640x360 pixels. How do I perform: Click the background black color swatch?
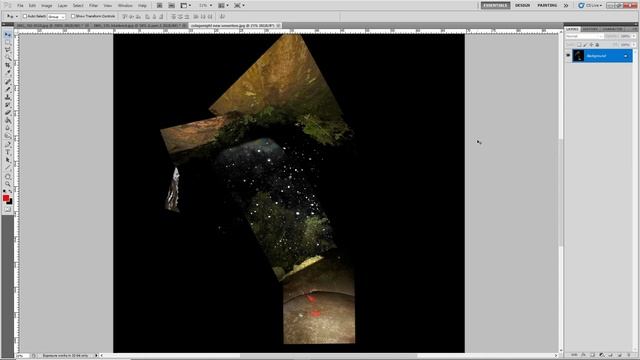10,202
